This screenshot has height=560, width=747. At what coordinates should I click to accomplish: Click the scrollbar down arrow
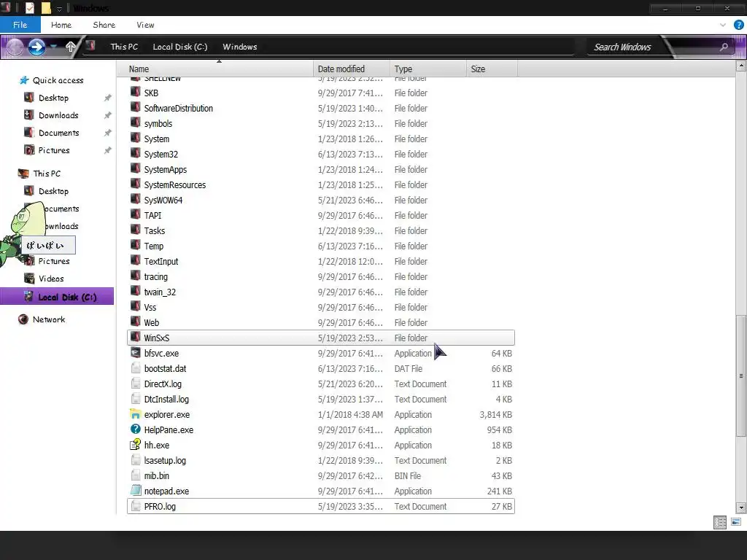741,507
